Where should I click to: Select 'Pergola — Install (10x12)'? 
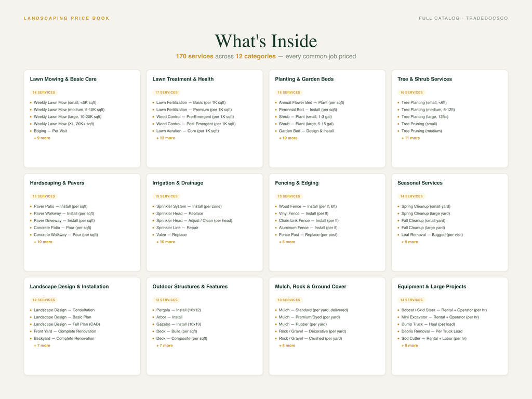[x=179, y=310]
